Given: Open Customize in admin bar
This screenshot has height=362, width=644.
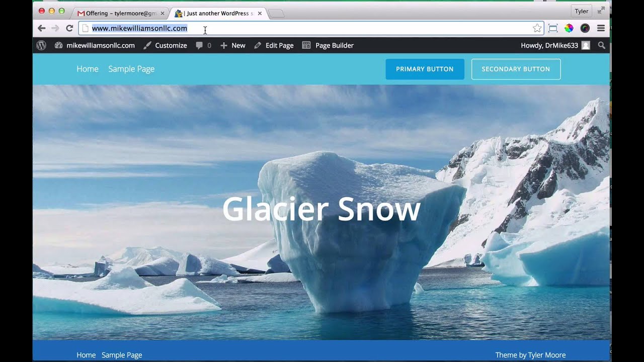Looking at the screenshot, I should (165, 45).
